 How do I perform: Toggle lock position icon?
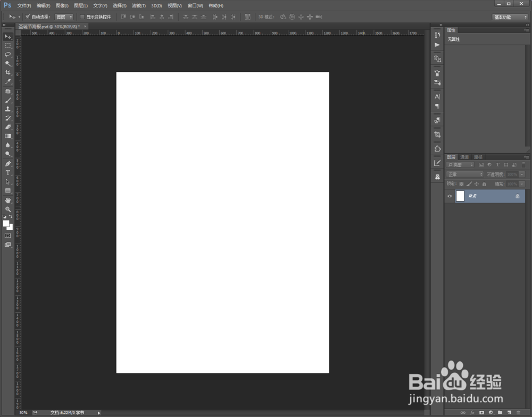[477, 184]
